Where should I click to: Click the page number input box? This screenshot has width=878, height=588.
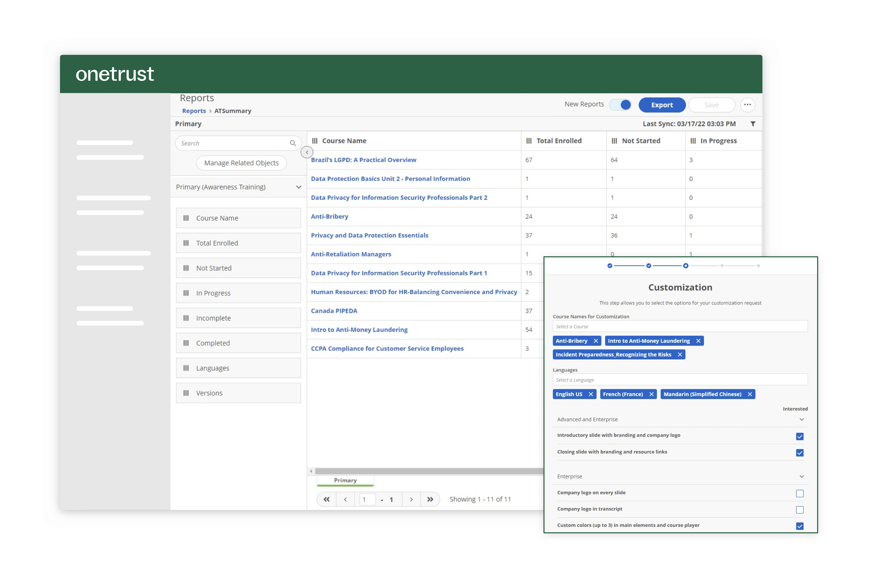(x=367, y=500)
